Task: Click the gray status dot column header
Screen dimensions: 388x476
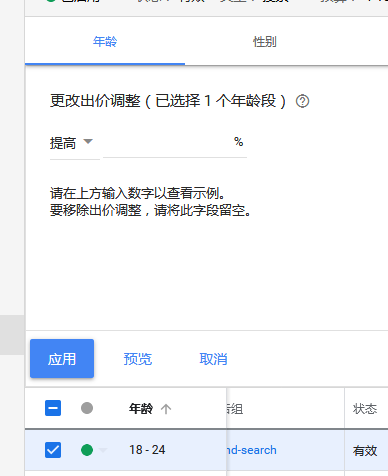Action: pos(87,408)
